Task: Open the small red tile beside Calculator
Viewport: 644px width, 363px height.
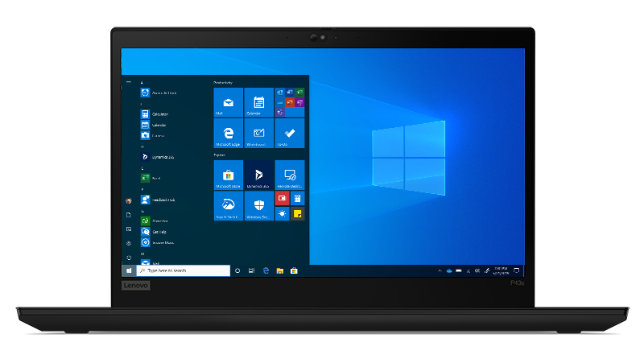Action: 283,198
